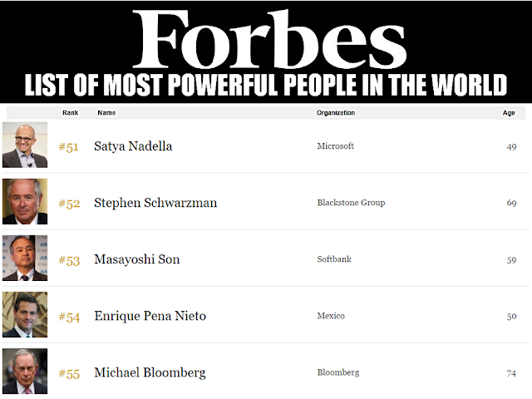Click rank number #53
Screen dimensions: 532x399
pos(69,260)
